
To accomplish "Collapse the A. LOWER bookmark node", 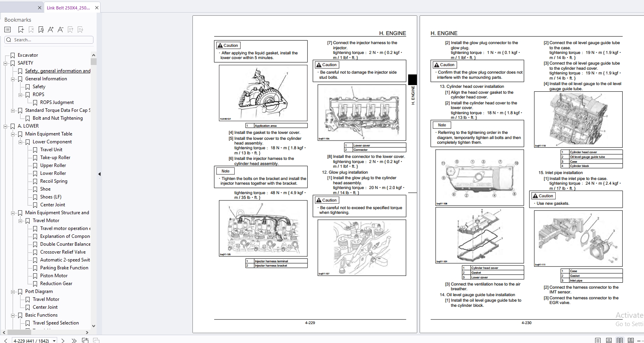I will [x=6, y=126].
